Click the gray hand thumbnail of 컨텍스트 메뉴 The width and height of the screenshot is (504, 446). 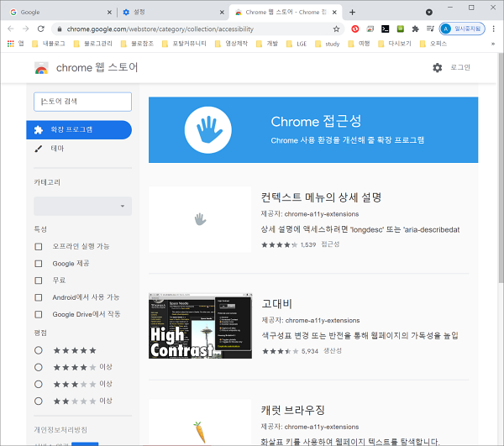[x=200, y=219]
